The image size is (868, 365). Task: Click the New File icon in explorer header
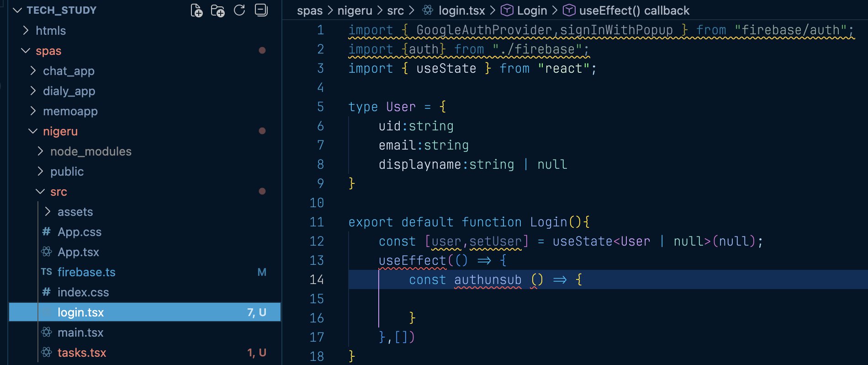point(196,10)
